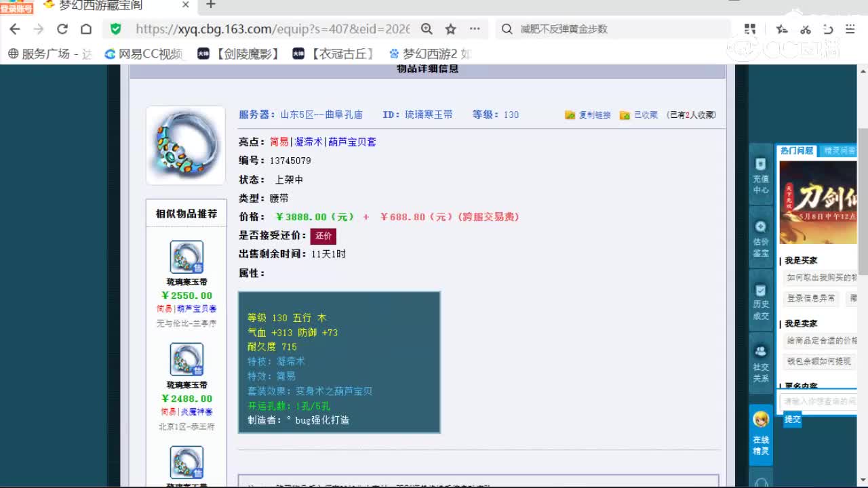The height and width of the screenshot is (488, 868).
Task: Click the ¥2550.00 similar item price
Action: point(186,296)
